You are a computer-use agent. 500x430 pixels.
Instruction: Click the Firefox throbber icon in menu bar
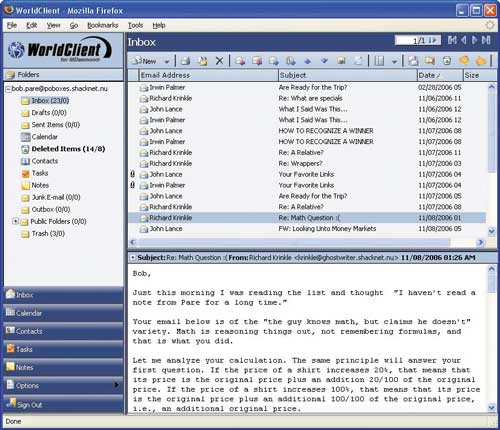point(490,25)
